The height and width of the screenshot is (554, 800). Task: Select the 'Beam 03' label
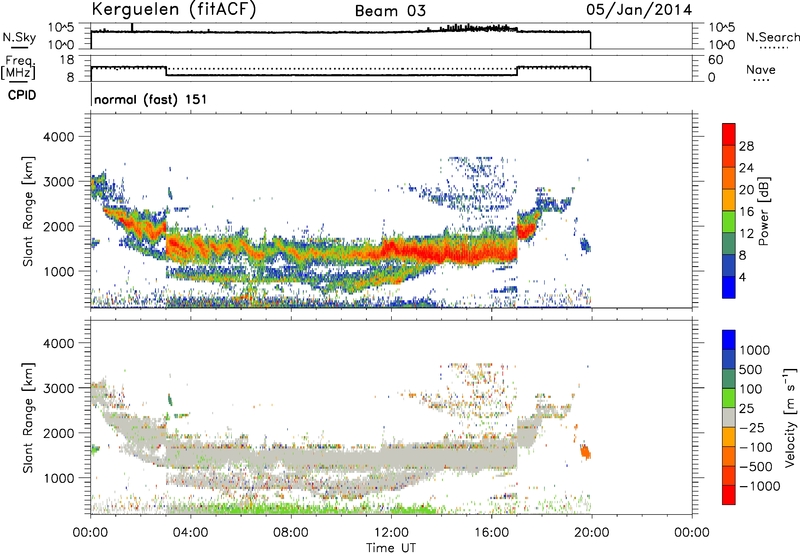(x=390, y=11)
